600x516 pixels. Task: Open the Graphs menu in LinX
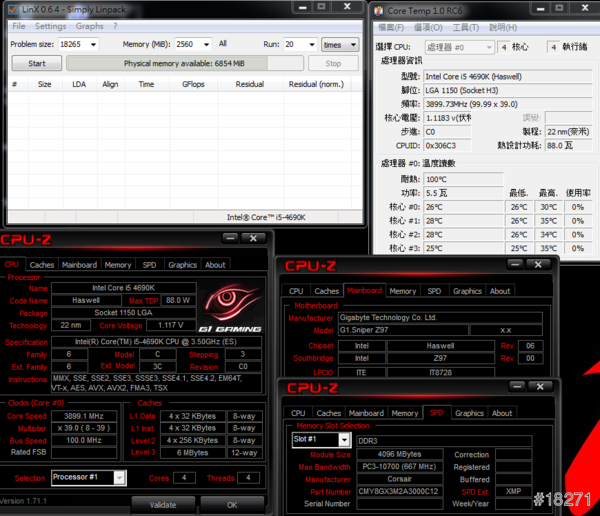(90, 26)
